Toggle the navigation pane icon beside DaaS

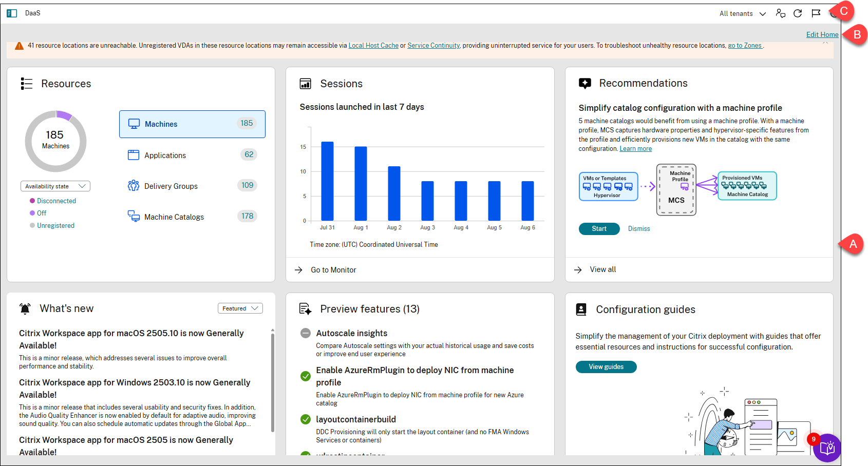[12, 13]
